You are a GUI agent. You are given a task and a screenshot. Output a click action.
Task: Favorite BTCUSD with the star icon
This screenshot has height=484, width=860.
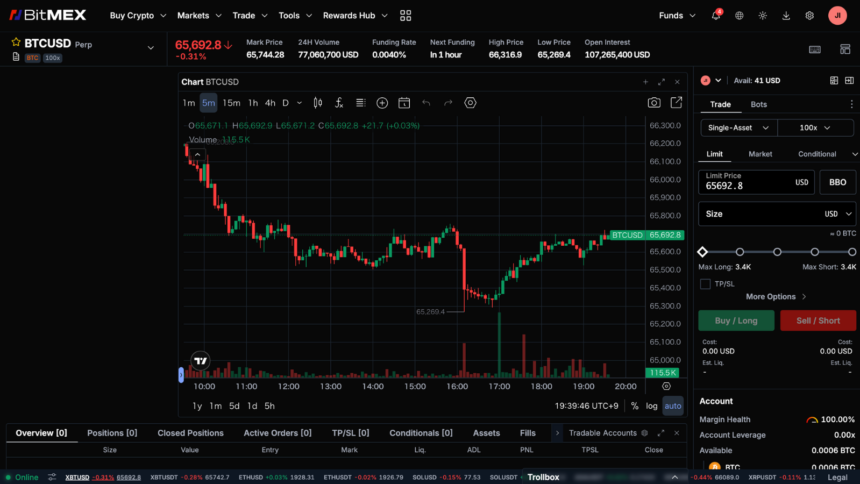pos(16,42)
